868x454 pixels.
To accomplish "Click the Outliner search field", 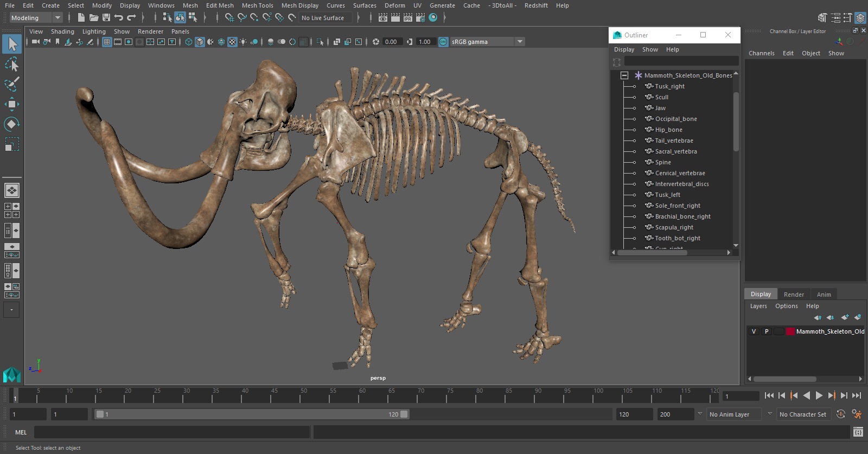I will (x=681, y=62).
